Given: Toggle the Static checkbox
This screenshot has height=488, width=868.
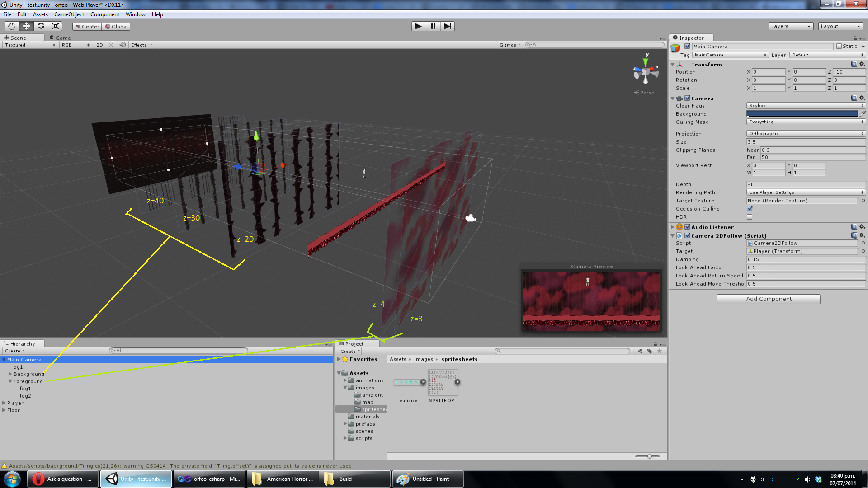Looking at the screenshot, I should [839, 46].
